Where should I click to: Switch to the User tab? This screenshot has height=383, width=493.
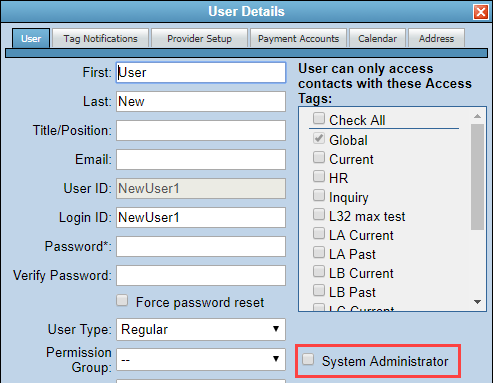(x=31, y=38)
